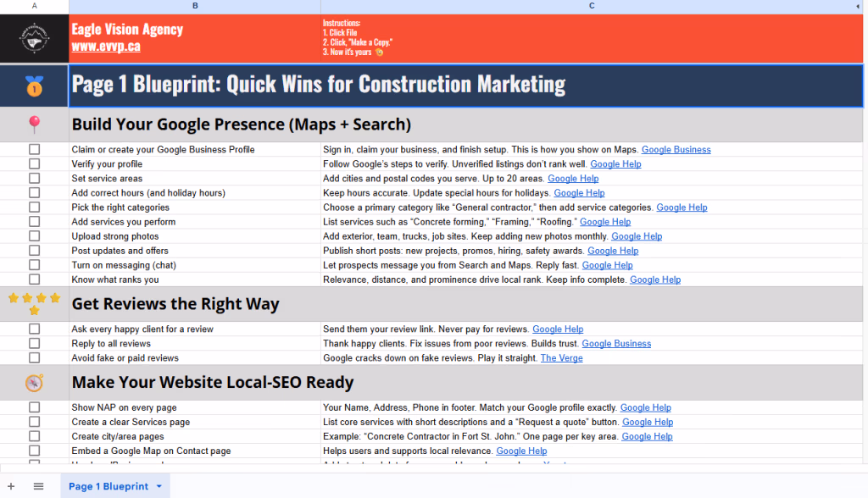868x498 pixels.
Task: Select column A header
Action: click(x=34, y=6)
